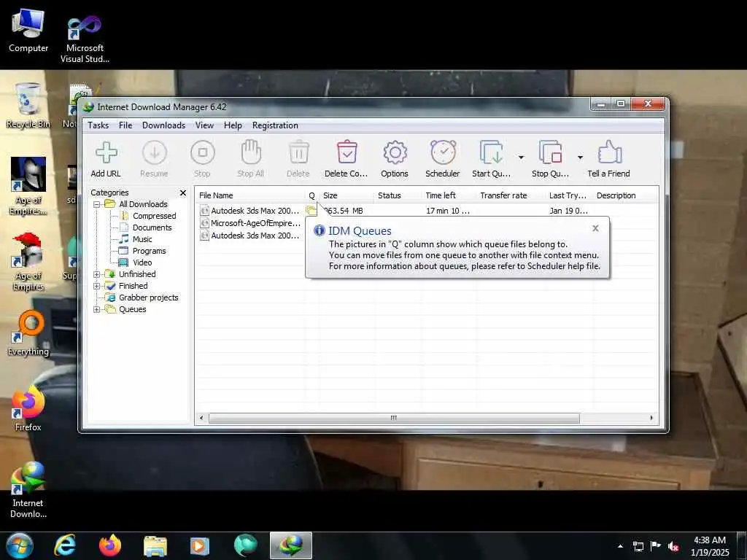Select the Finished category
The image size is (747, 560).
(x=133, y=286)
